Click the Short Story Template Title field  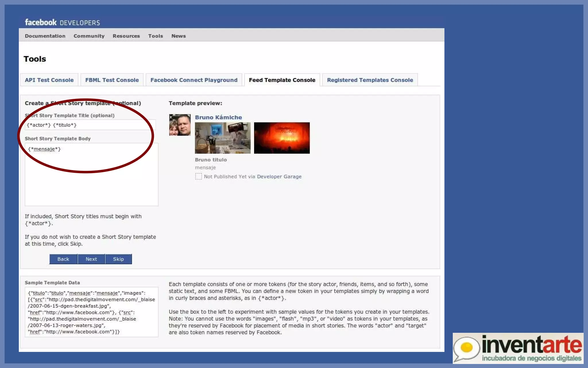click(91, 125)
